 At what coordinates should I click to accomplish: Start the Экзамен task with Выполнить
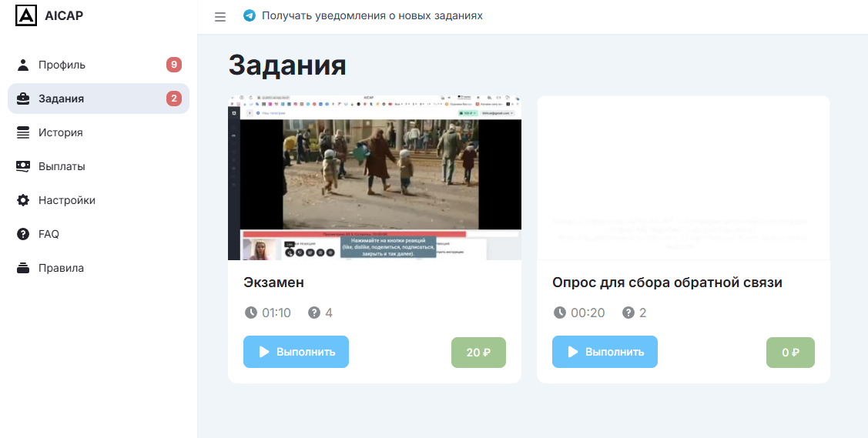(297, 352)
